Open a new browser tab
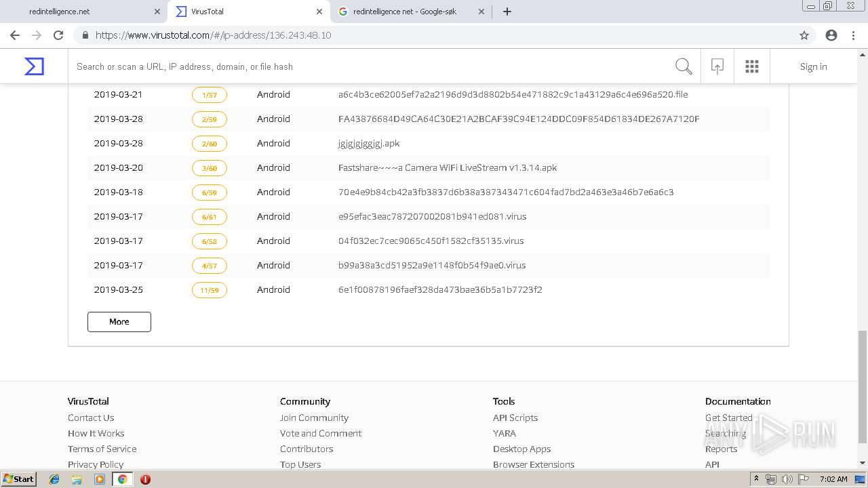Screen dimensions: 868x488 tap(507, 12)
